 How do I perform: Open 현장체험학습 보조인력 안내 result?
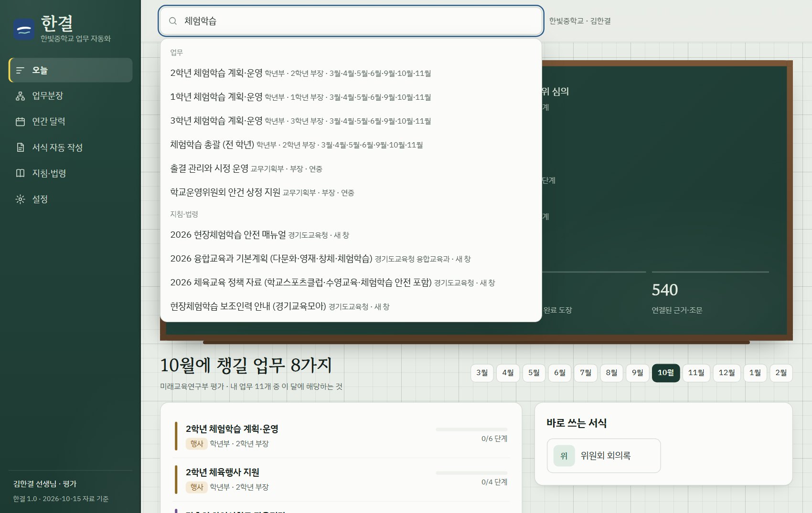(351, 306)
